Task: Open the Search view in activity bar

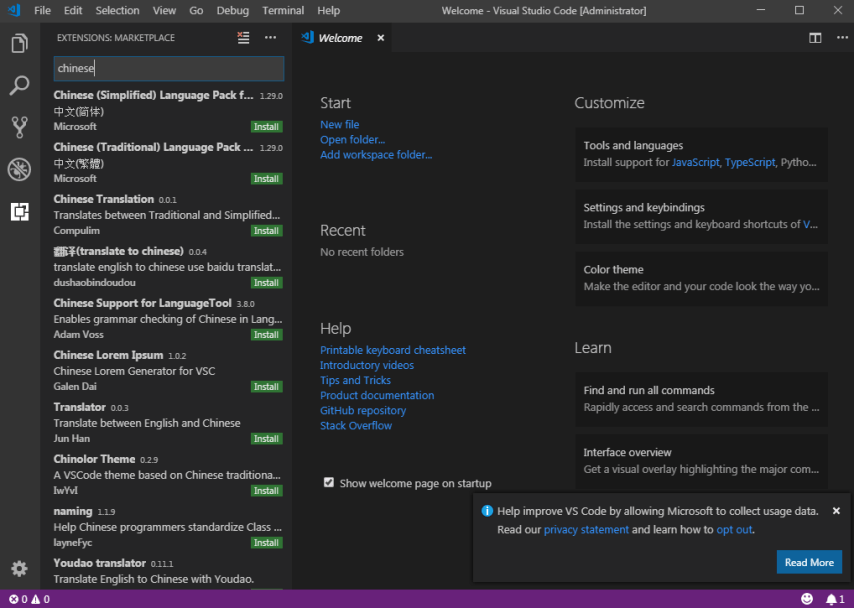Action: click(x=20, y=86)
